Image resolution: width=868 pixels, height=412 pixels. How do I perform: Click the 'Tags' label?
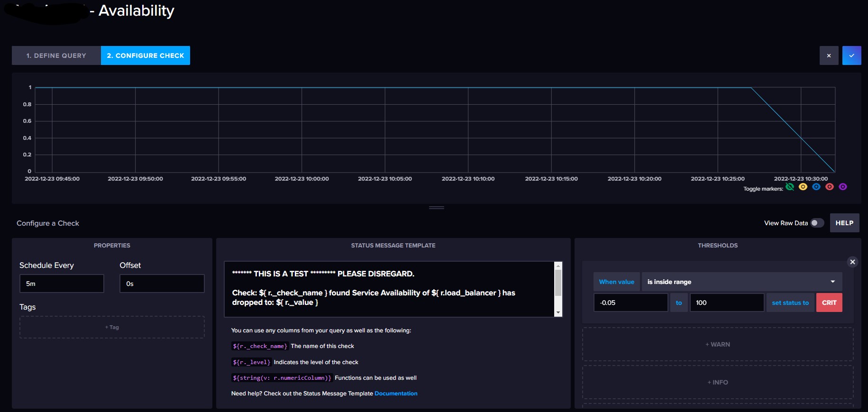27,307
